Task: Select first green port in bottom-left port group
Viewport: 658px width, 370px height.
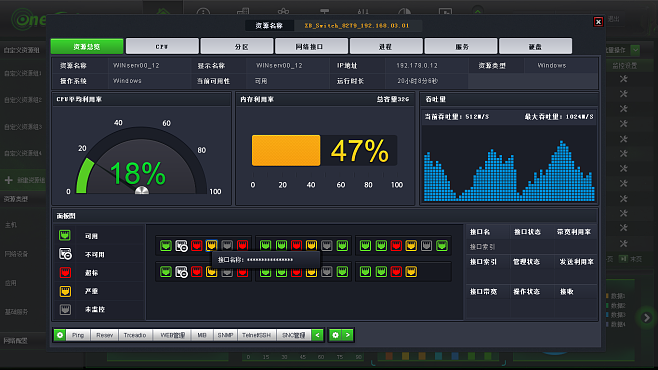Action: [x=166, y=272]
